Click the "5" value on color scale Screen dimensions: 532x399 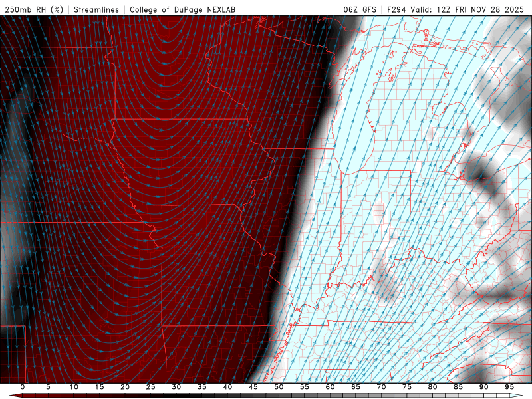click(x=48, y=387)
